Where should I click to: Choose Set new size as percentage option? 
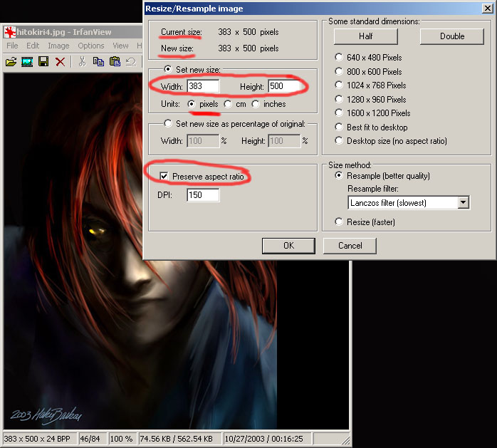[x=168, y=123]
